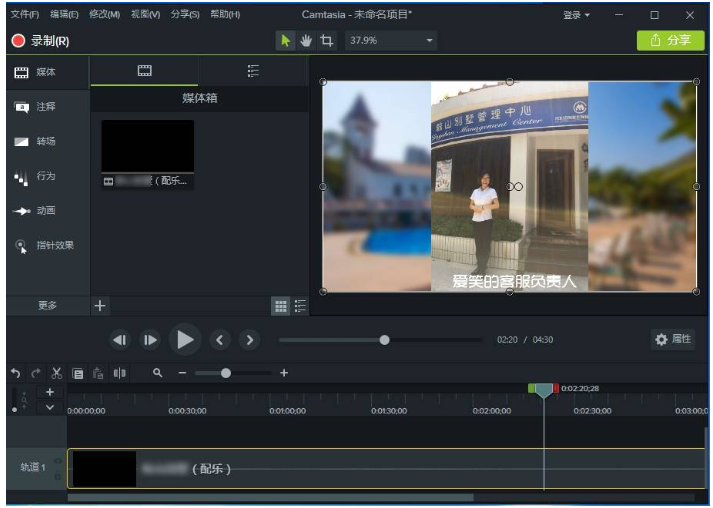Viewport: 713px width, 508px height.
Task: Click the split clip icon
Action: pos(120,373)
